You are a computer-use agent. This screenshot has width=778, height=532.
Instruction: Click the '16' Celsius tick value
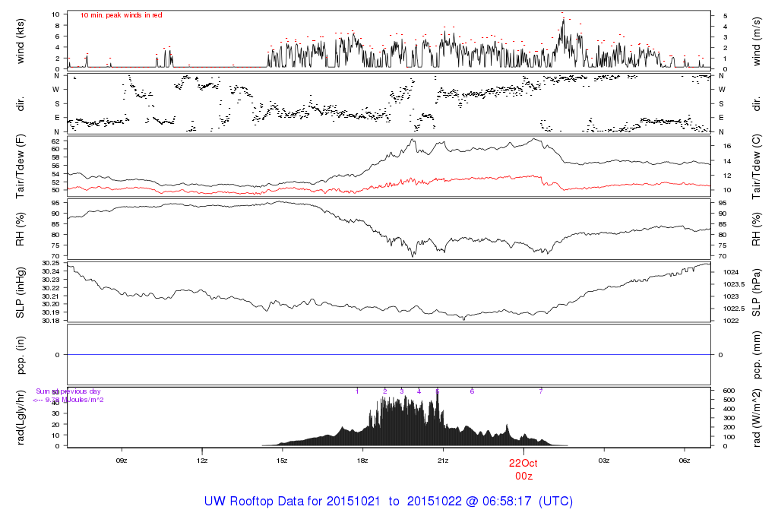point(727,147)
